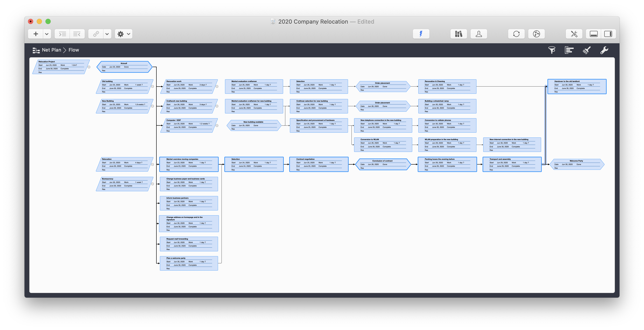Click the link paperclip icon
644x330 pixels.
[x=96, y=34]
